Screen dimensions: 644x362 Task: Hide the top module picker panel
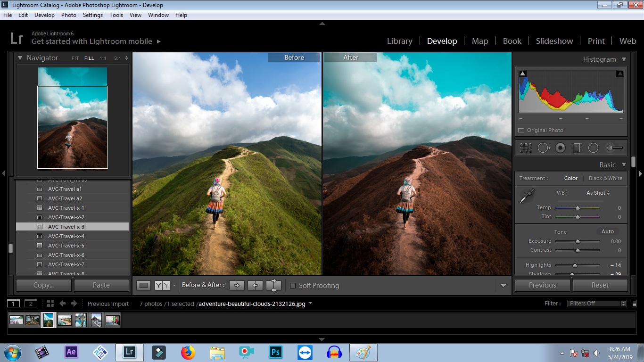point(322,23)
